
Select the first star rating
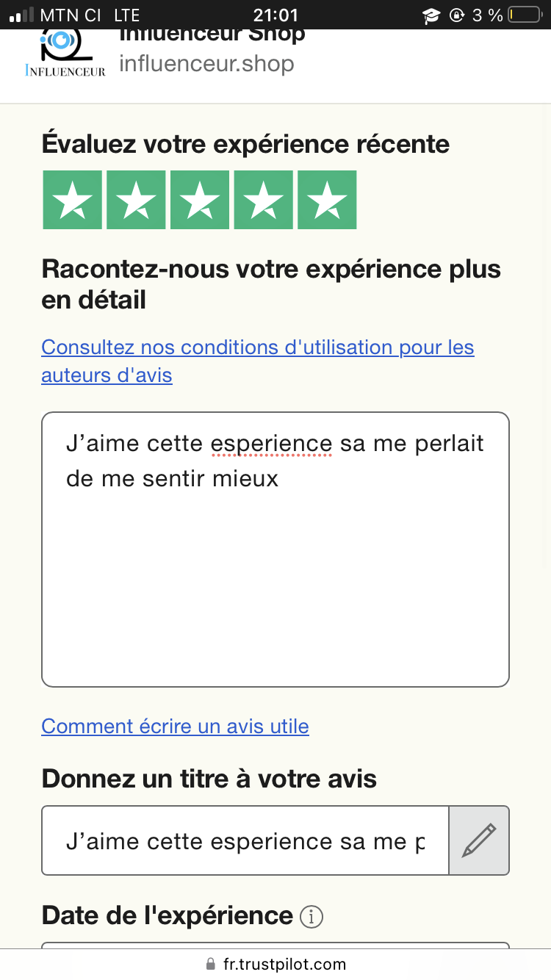[x=72, y=200]
